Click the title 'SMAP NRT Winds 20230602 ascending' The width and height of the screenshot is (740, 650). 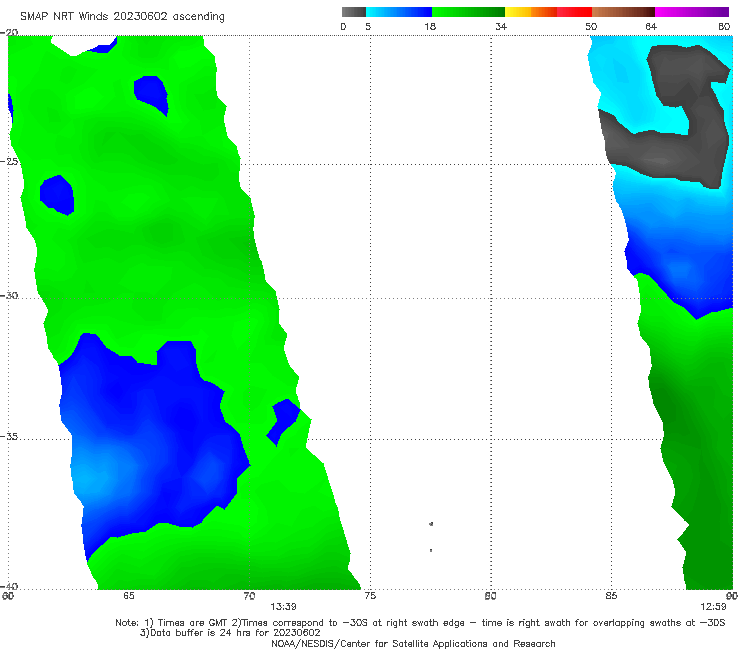click(x=122, y=16)
